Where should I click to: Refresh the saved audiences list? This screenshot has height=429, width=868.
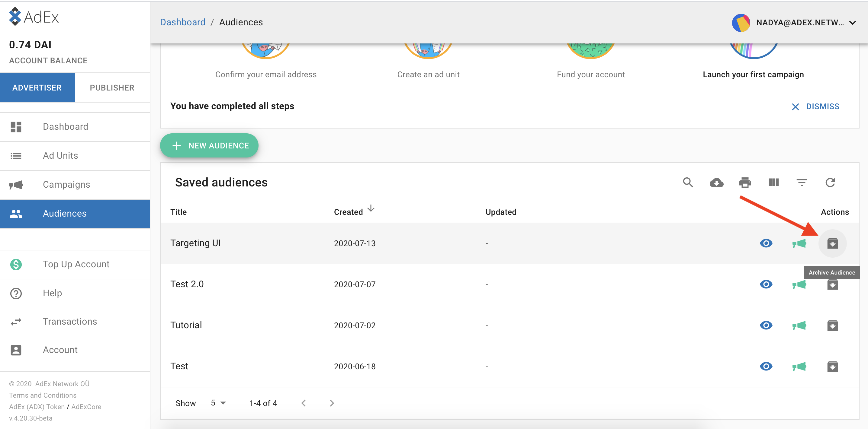[830, 182]
